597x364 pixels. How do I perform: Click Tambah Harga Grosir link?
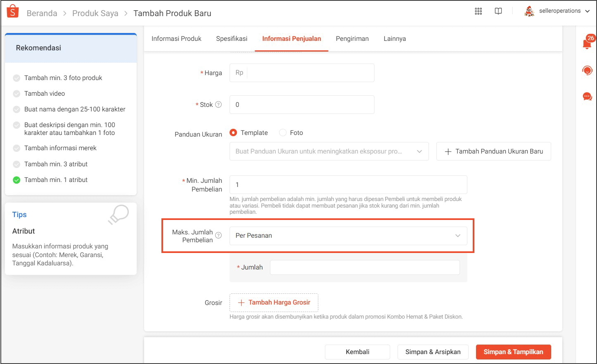274,303
